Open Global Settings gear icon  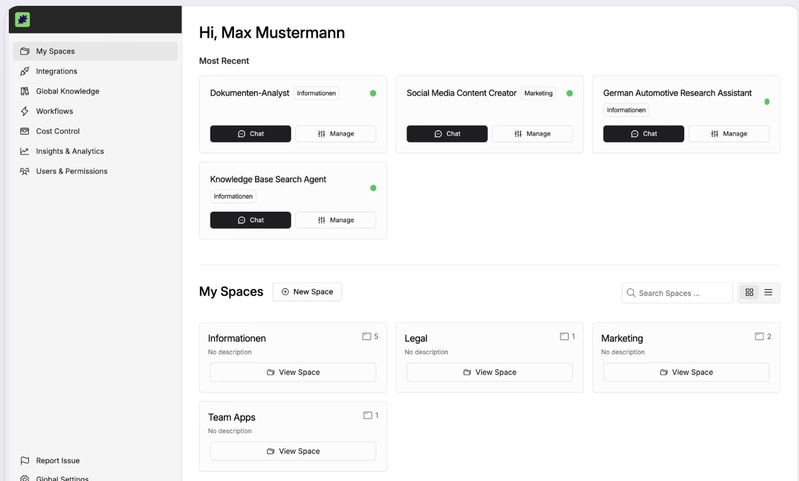[x=25, y=478]
